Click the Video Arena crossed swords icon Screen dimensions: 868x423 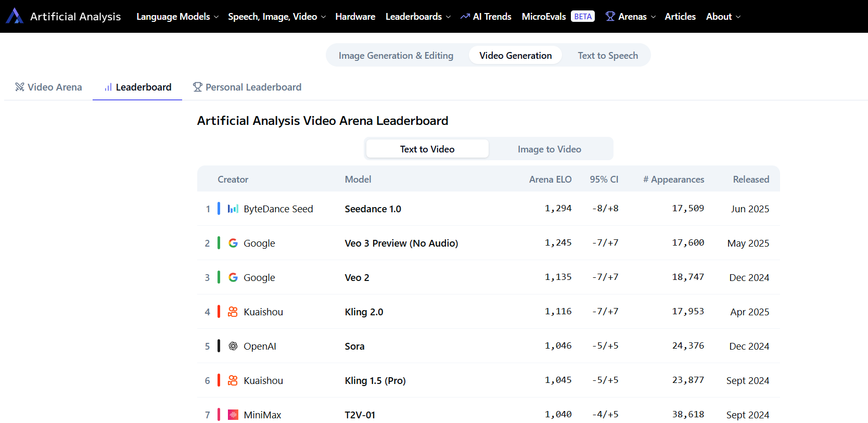[20, 87]
